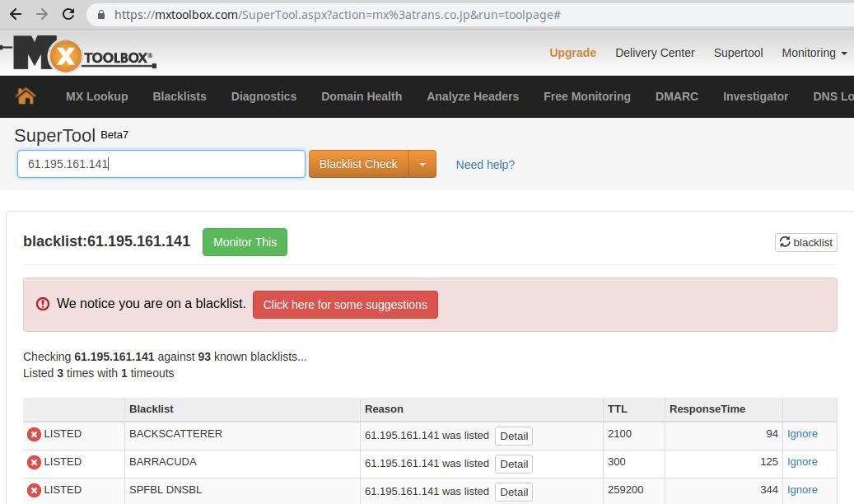The width and height of the screenshot is (854, 504).
Task: Select the BARRACUDA blacklist name
Action: [163, 461]
